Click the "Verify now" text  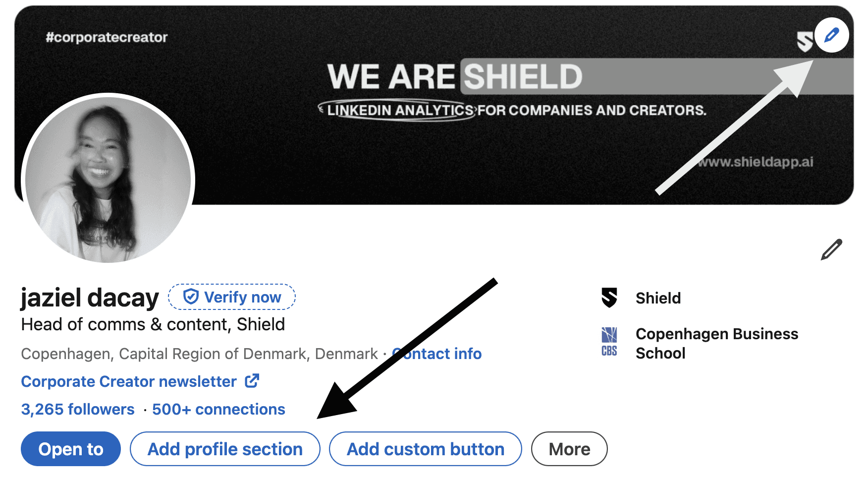243,297
